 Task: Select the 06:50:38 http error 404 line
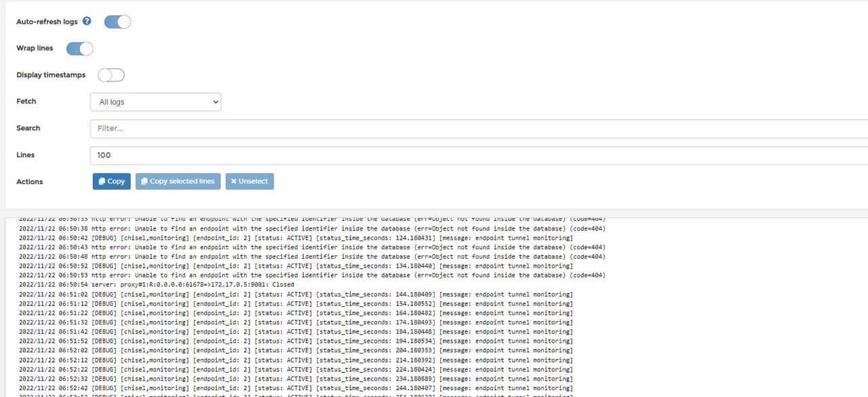point(271,228)
